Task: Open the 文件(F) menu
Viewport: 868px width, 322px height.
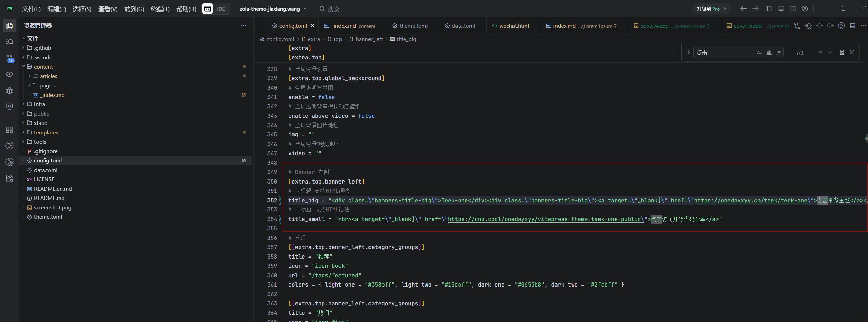Action: (31, 9)
